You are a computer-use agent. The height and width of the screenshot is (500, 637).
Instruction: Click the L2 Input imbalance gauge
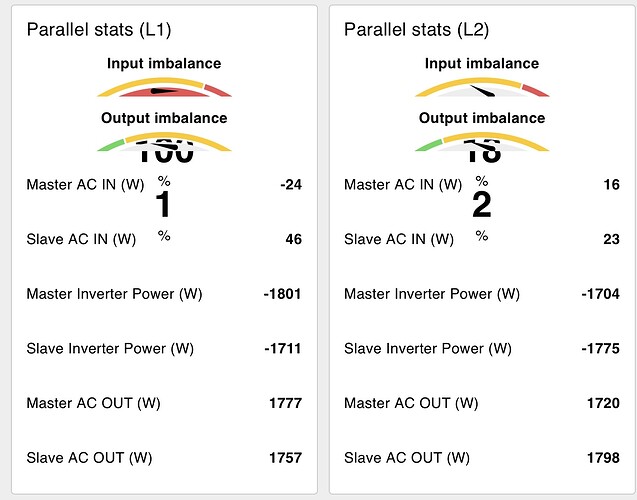click(482, 88)
